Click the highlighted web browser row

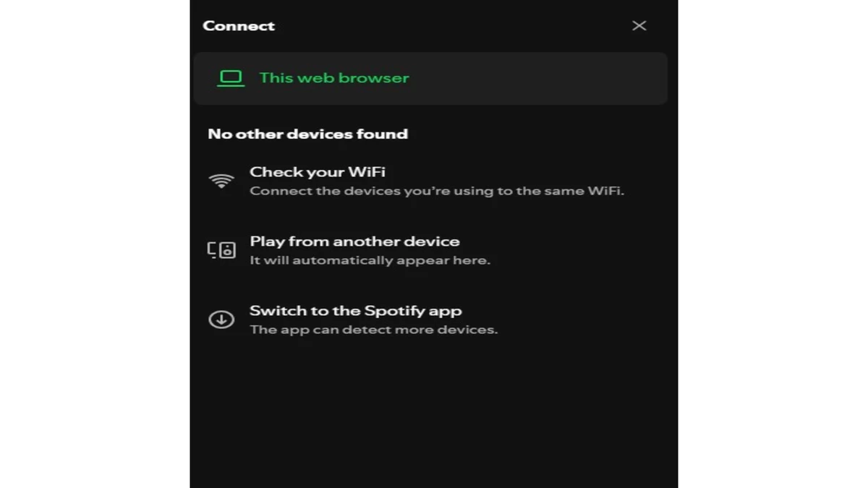pyautogui.click(x=430, y=77)
